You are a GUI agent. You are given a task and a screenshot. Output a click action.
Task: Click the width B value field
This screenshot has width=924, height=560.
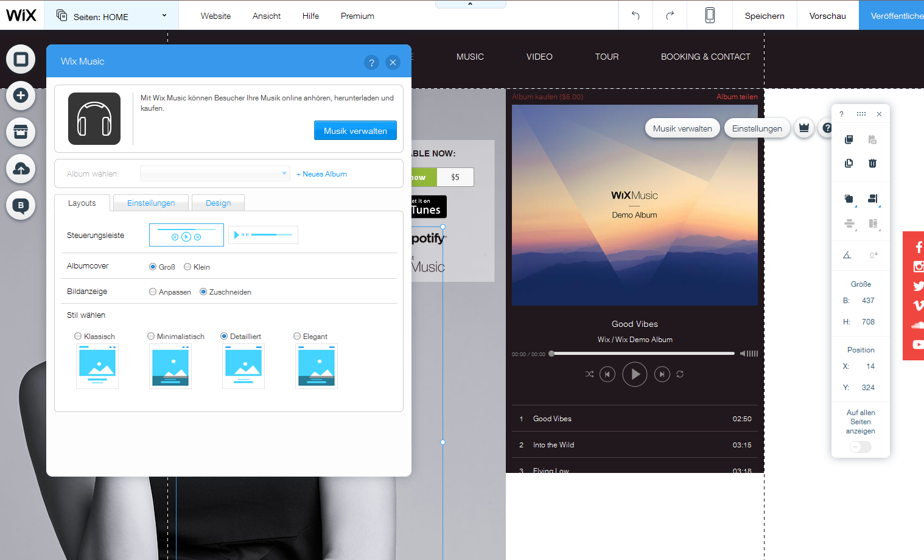868,301
